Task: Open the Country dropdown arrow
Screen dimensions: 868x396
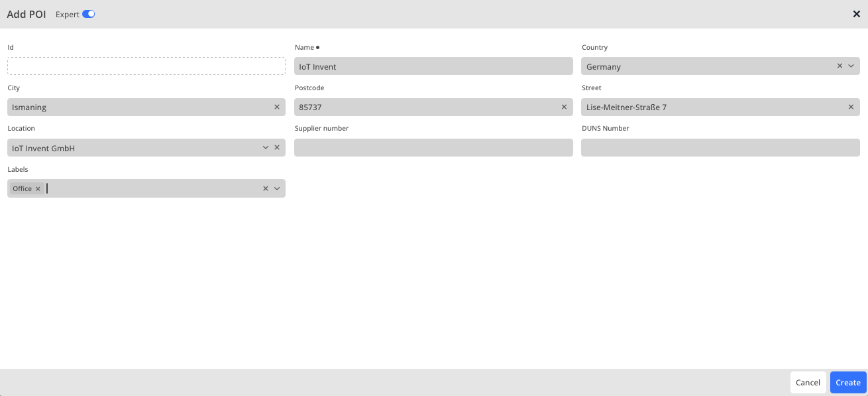Action: click(x=851, y=66)
